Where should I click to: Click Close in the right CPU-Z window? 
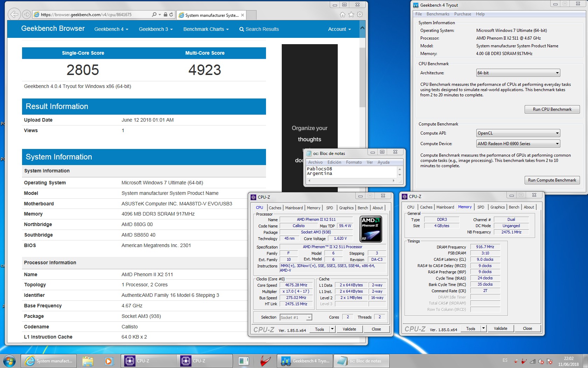click(x=527, y=328)
